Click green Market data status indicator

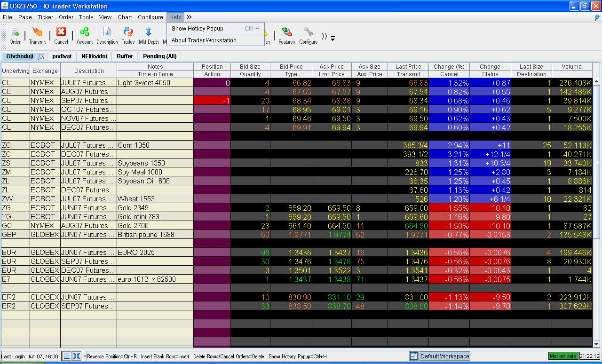563,356
